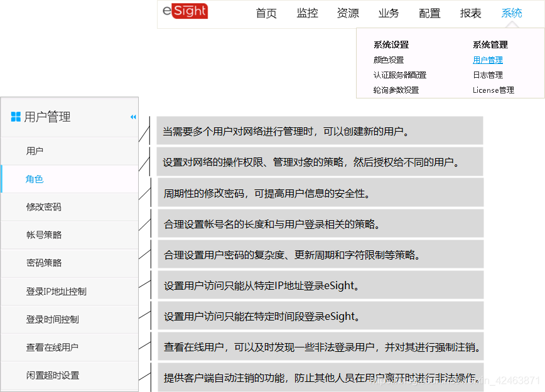Viewport: 545px width, 392px height.
Task: Collapse the 用户管理 sidebar with the double-arrow
Action: (x=133, y=117)
